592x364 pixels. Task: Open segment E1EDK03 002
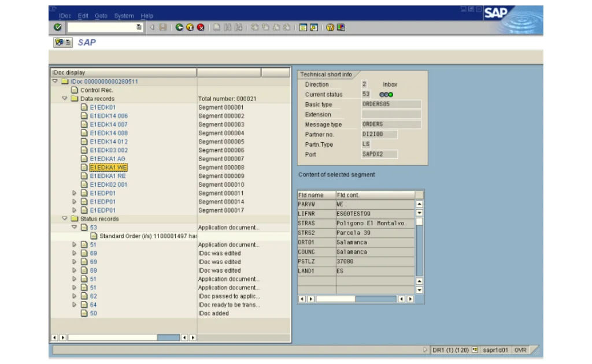pos(109,150)
